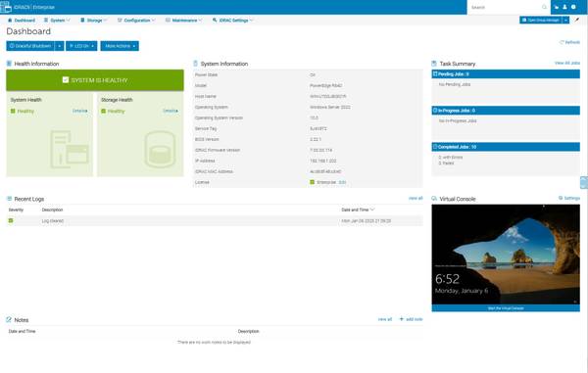Click the Recent Logs view all link
The width and height of the screenshot is (588, 373).
coord(416,198)
